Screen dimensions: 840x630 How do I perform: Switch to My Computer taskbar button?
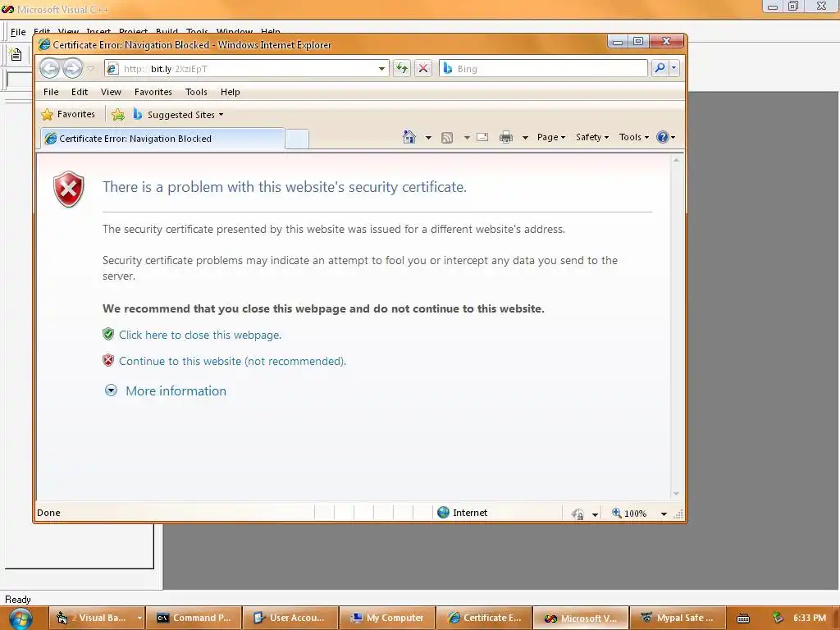387,619
